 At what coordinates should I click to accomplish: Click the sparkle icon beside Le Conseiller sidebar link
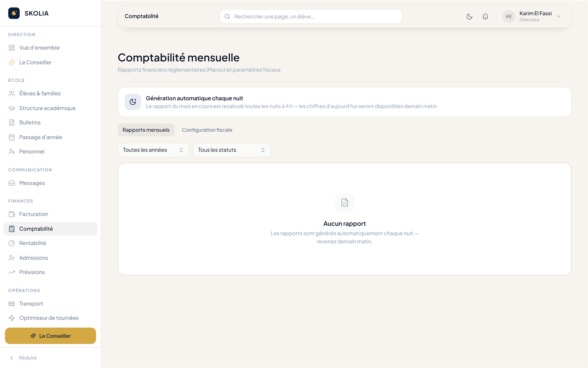[12, 63]
